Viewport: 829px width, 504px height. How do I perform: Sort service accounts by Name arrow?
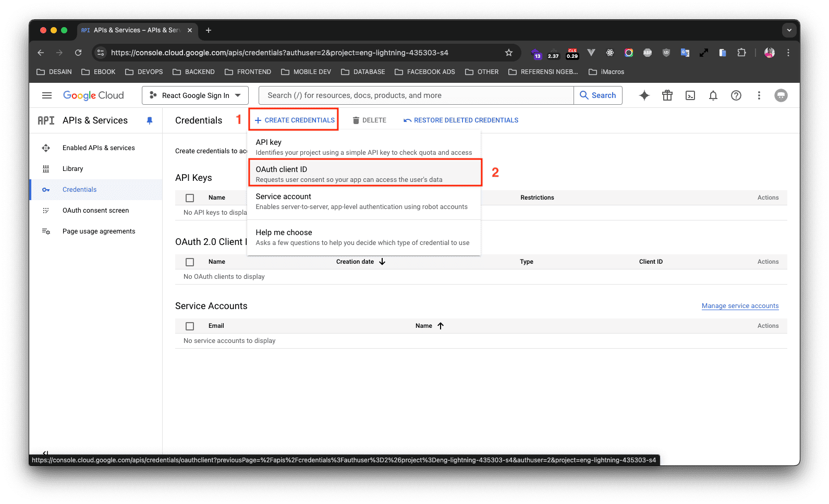click(441, 326)
